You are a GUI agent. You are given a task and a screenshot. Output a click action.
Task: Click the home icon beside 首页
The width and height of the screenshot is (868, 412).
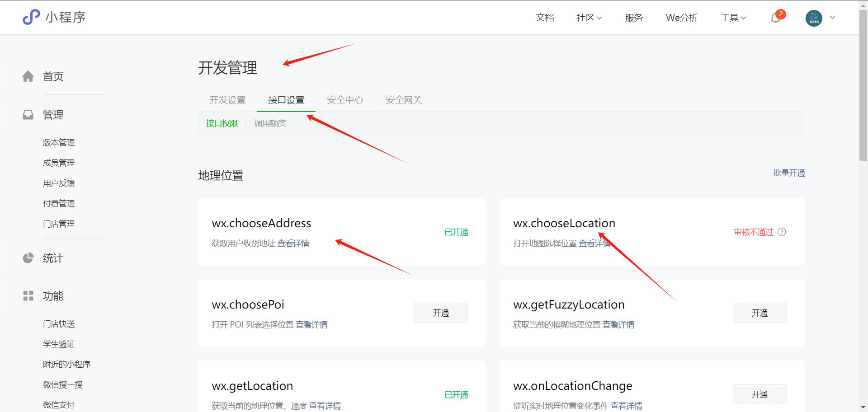coord(28,76)
